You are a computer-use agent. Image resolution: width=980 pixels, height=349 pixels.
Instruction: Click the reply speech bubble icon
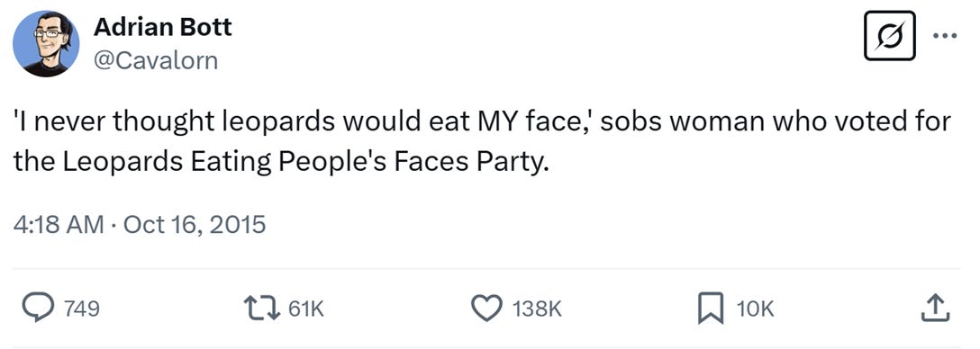[x=38, y=309]
